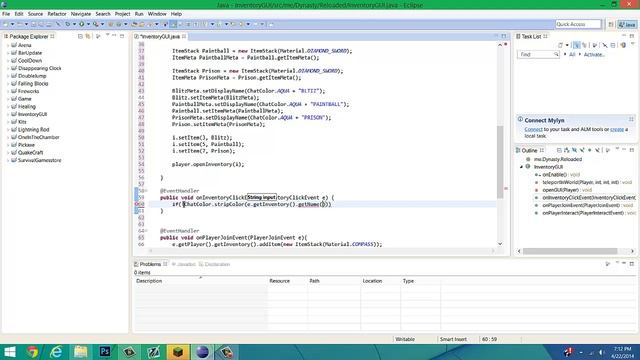640x360 pixels.
Task: Click the create link in Mylyn panel
Action: (617, 129)
